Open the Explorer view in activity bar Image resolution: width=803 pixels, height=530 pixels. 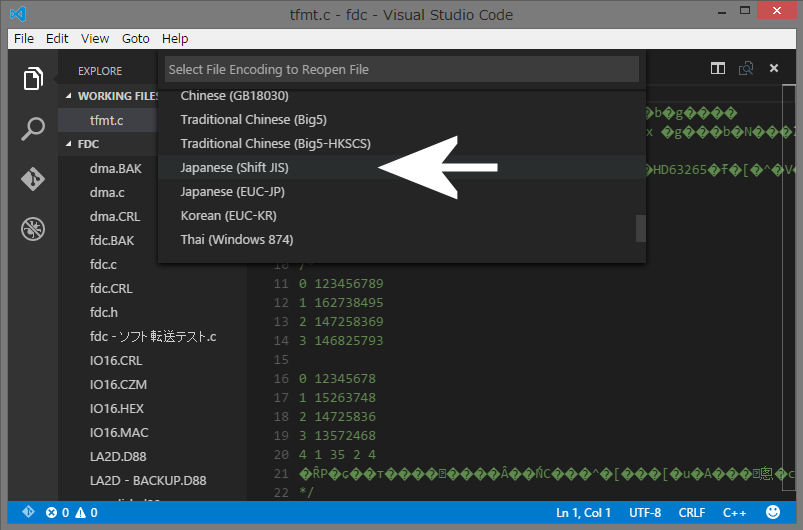point(33,78)
